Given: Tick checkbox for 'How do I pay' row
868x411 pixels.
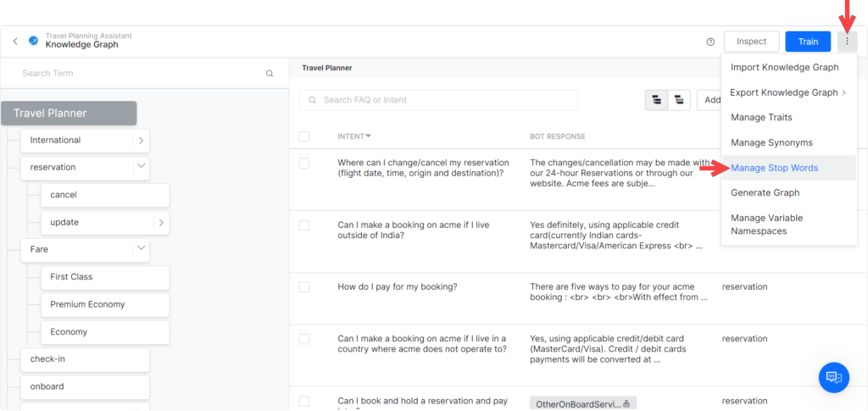Looking at the screenshot, I should [x=304, y=287].
